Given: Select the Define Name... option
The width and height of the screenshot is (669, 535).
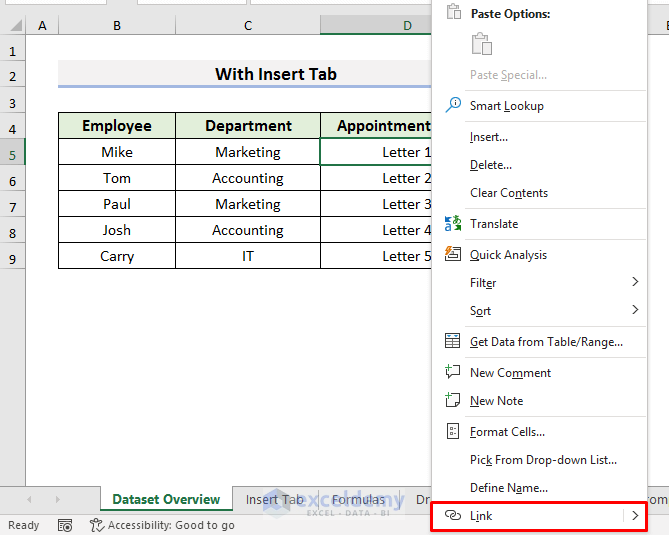Looking at the screenshot, I should point(509,488).
